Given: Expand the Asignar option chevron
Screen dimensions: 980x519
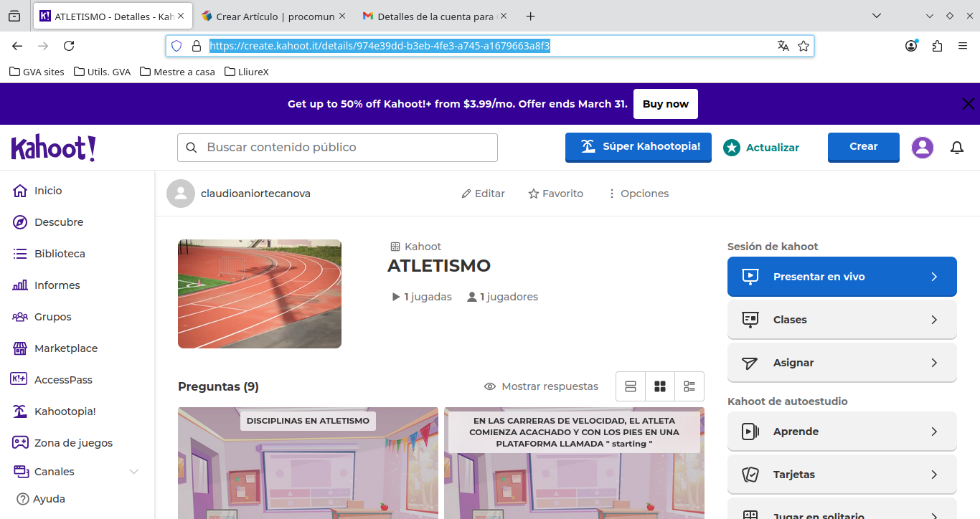Looking at the screenshot, I should click(x=933, y=363).
